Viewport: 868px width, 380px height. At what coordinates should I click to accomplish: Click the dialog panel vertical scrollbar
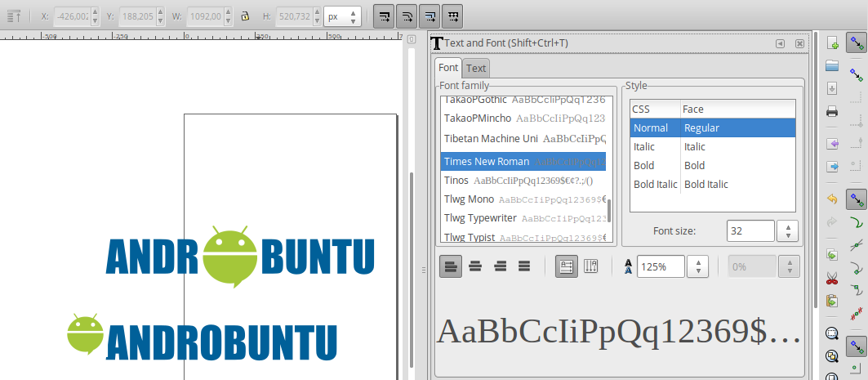816,170
